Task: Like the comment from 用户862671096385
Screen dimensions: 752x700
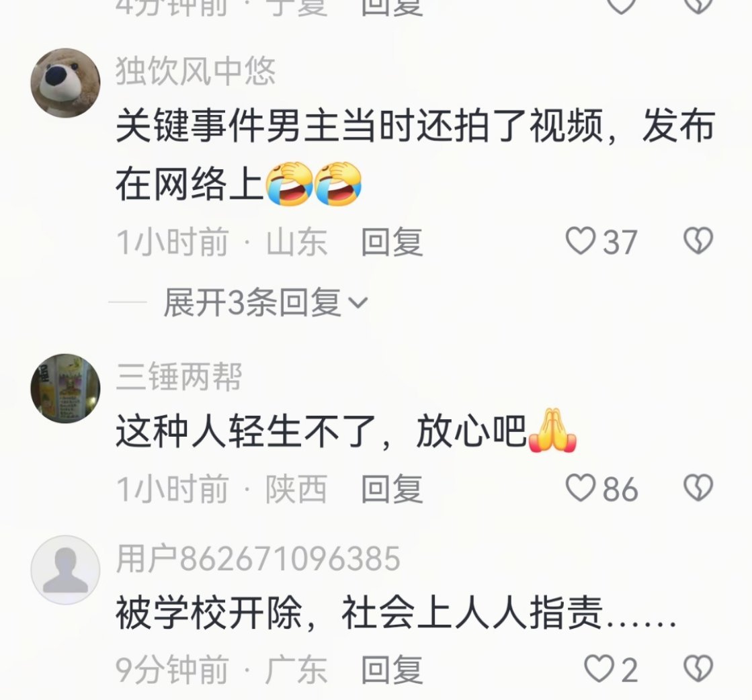Action: click(599, 668)
